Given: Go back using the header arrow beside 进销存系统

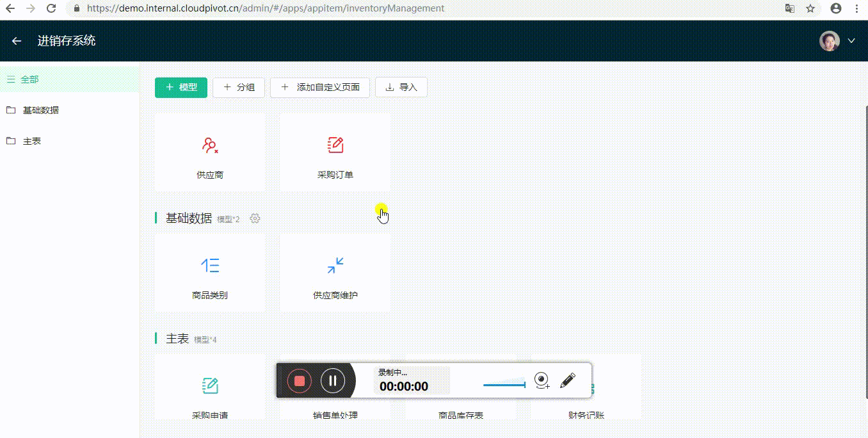Looking at the screenshot, I should tap(17, 41).
